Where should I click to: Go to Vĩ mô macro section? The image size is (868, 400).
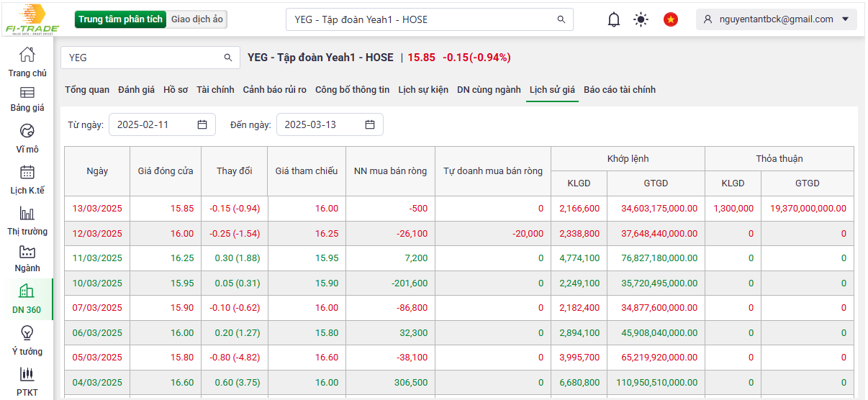(x=27, y=131)
